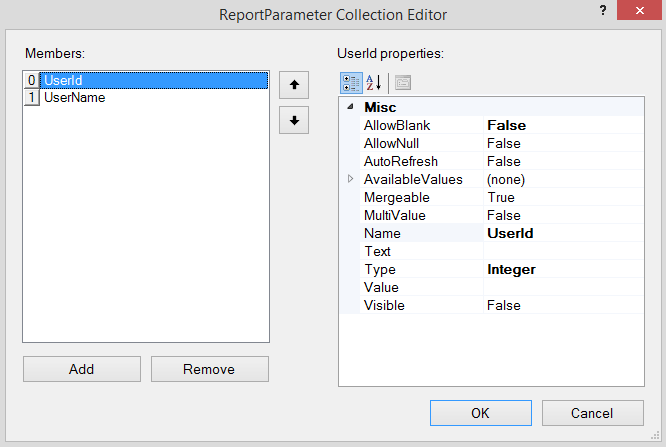Move selected member down
Screen dimensions: 666x447
pyautogui.click(x=294, y=120)
